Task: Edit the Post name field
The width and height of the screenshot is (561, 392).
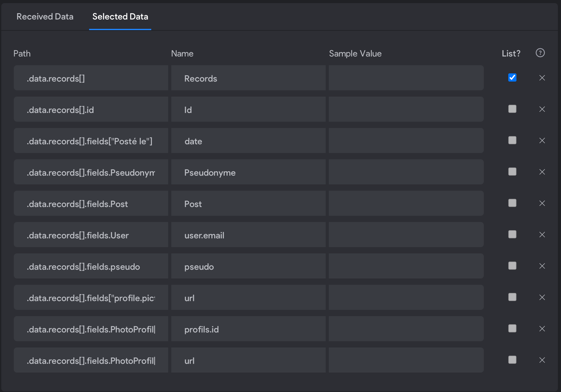Action: (248, 203)
